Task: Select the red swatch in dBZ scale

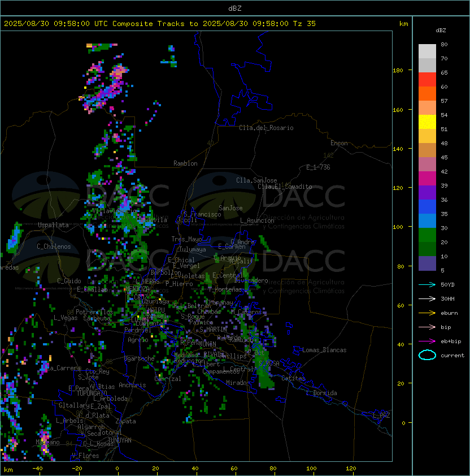Action: click(427, 80)
